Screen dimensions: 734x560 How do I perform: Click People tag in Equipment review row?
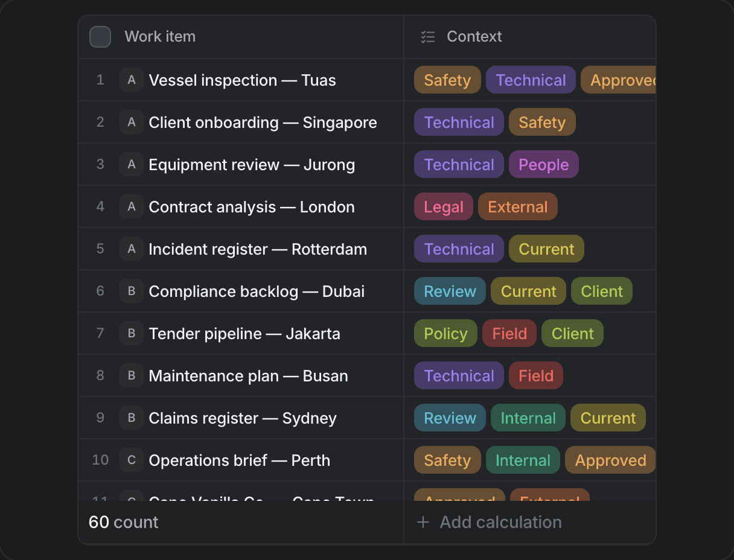(x=544, y=164)
